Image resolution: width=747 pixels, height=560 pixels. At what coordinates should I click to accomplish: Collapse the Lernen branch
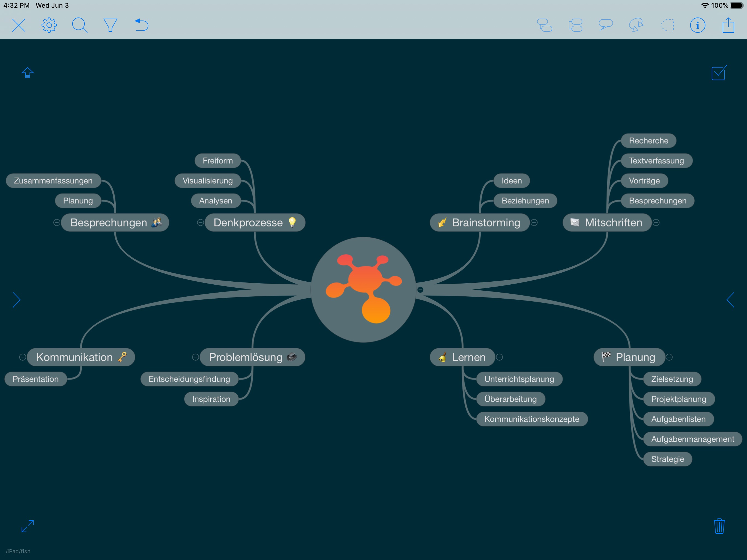(500, 357)
